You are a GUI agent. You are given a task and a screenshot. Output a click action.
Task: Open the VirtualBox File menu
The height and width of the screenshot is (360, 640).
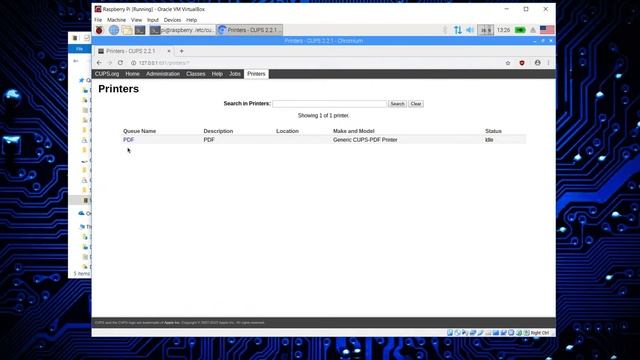point(98,20)
